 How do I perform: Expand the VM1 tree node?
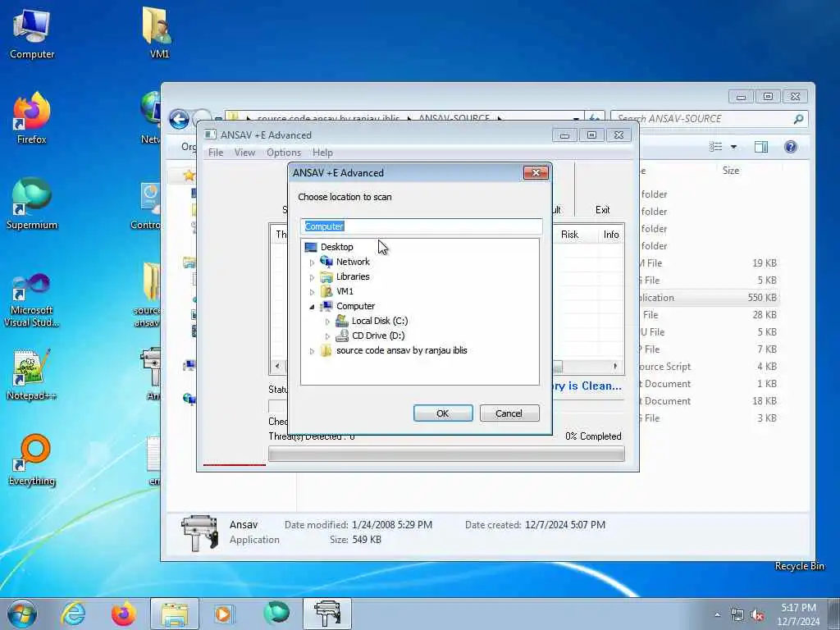(312, 292)
